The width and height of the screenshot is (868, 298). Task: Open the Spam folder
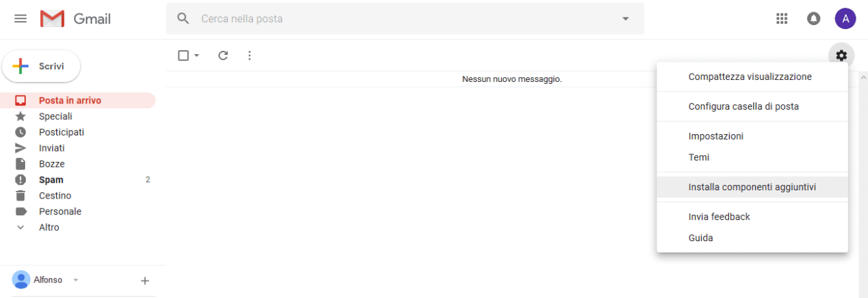click(x=51, y=179)
